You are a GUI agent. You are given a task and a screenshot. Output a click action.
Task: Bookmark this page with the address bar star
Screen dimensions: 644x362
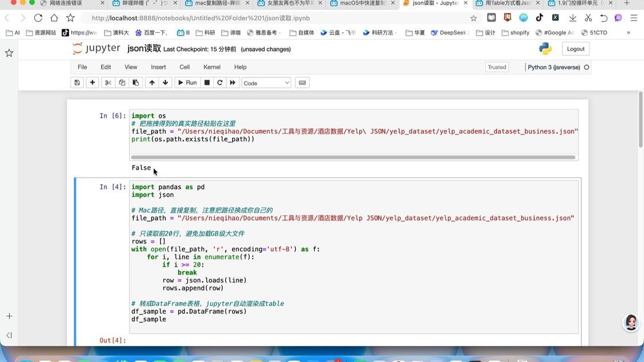coord(473,18)
